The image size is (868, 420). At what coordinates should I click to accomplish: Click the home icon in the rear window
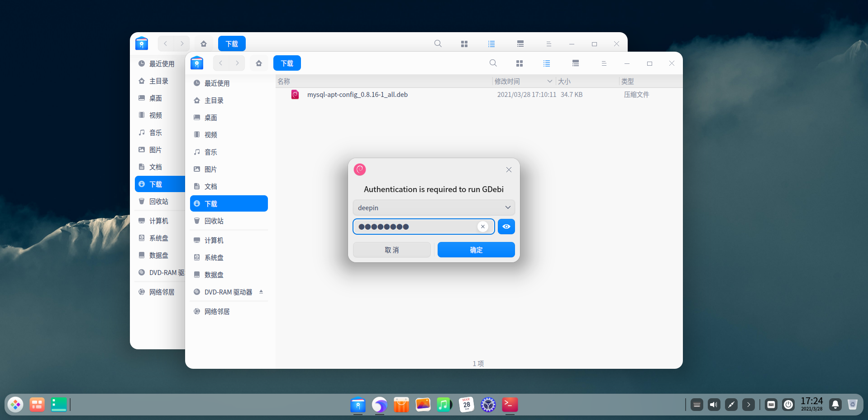[x=204, y=43]
